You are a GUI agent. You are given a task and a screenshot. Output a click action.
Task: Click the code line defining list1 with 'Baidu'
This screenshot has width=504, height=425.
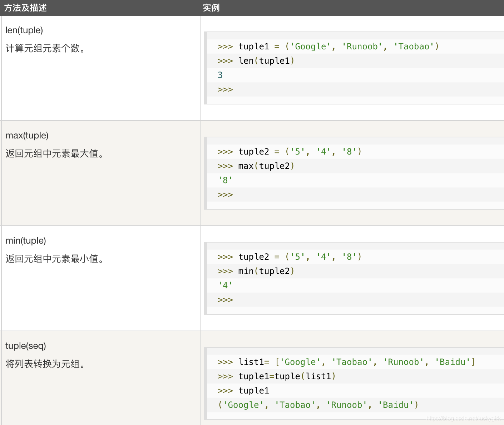tap(346, 362)
